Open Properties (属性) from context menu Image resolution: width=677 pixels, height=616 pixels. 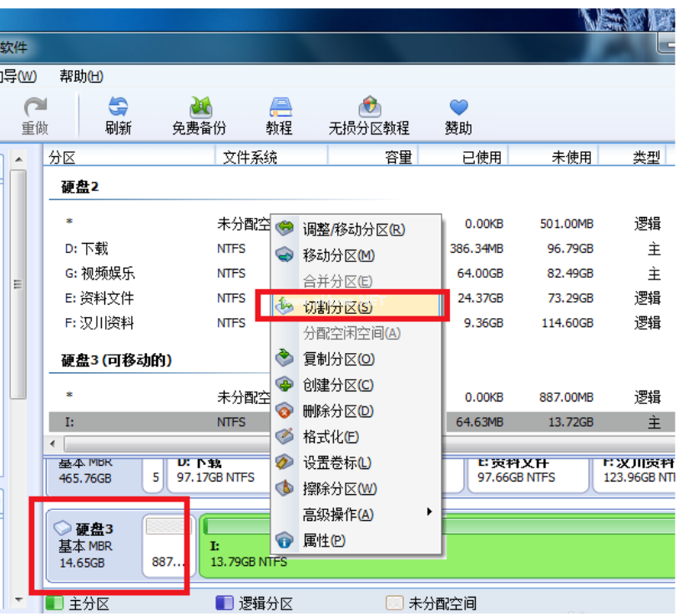coord(324,540)
